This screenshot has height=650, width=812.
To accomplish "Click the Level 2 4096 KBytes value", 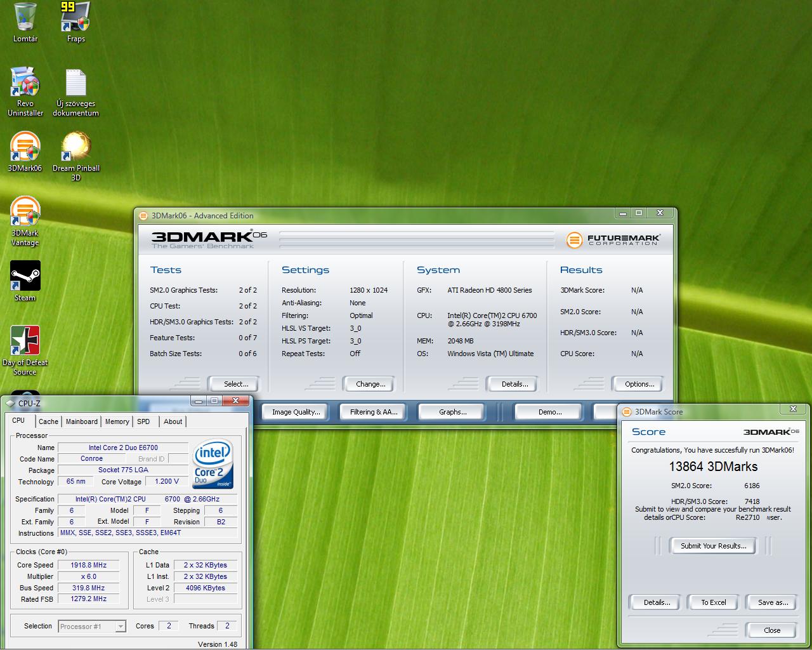I will coord(205,588).
